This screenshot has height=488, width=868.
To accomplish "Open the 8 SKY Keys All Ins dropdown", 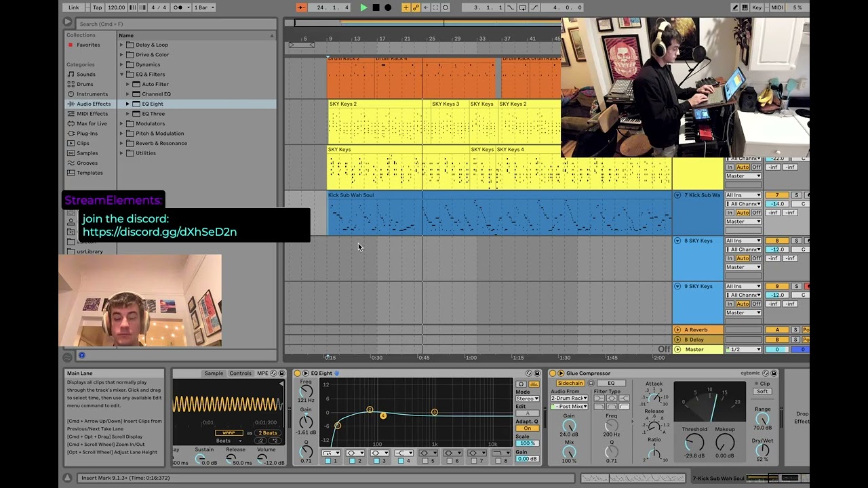I will [743, 241].
